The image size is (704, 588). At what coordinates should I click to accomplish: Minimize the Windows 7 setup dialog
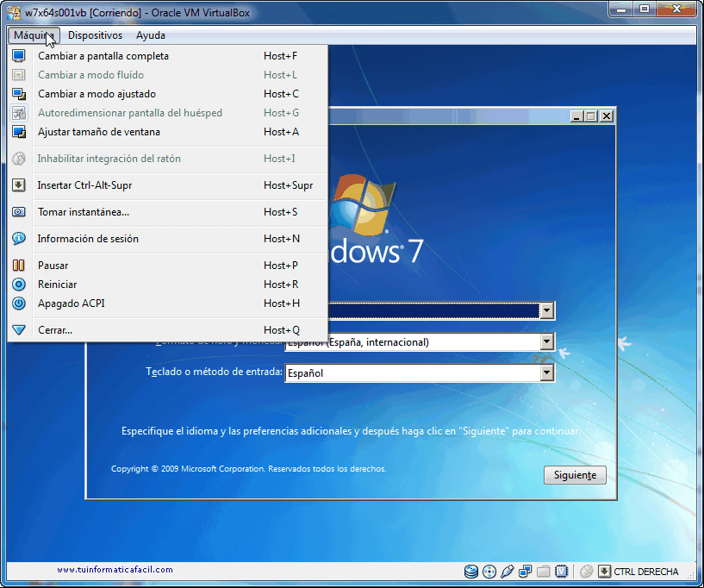click(576, 116)
